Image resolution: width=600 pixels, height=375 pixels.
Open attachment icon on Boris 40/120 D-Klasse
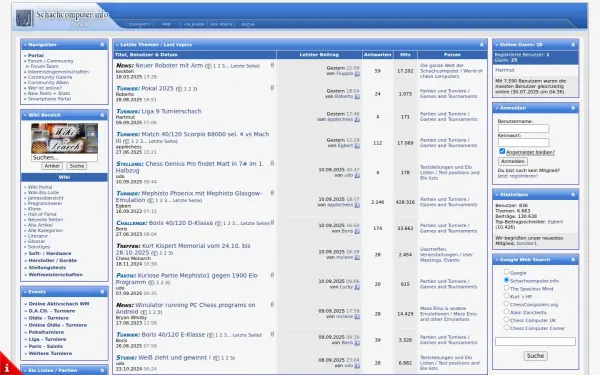click(x=272, y=222)
